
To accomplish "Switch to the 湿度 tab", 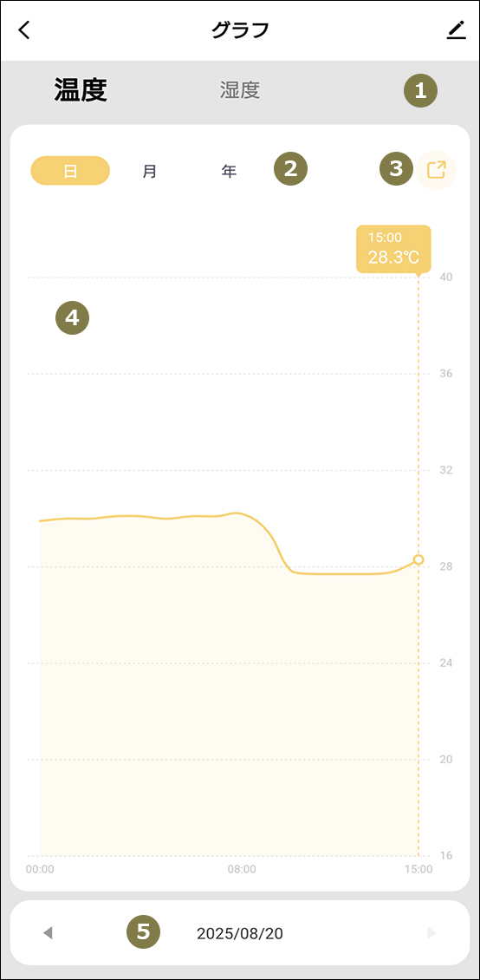I will coord(240,90).
